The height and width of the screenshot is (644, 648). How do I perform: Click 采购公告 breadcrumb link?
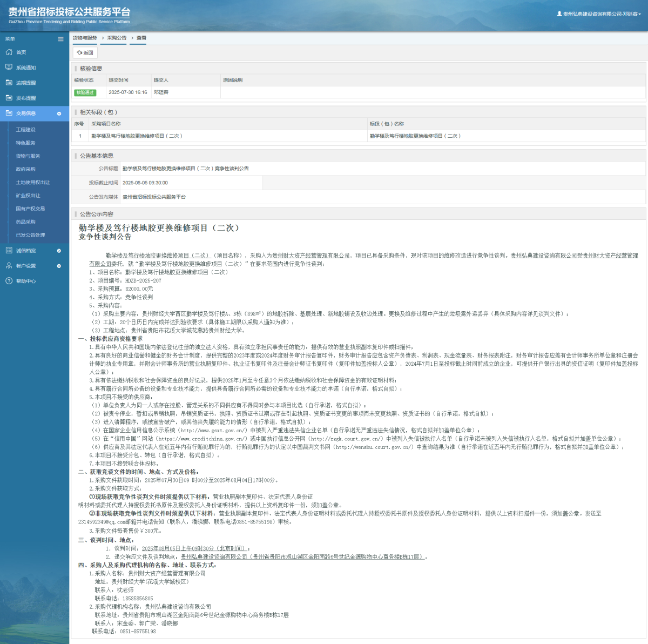[117, 38]
